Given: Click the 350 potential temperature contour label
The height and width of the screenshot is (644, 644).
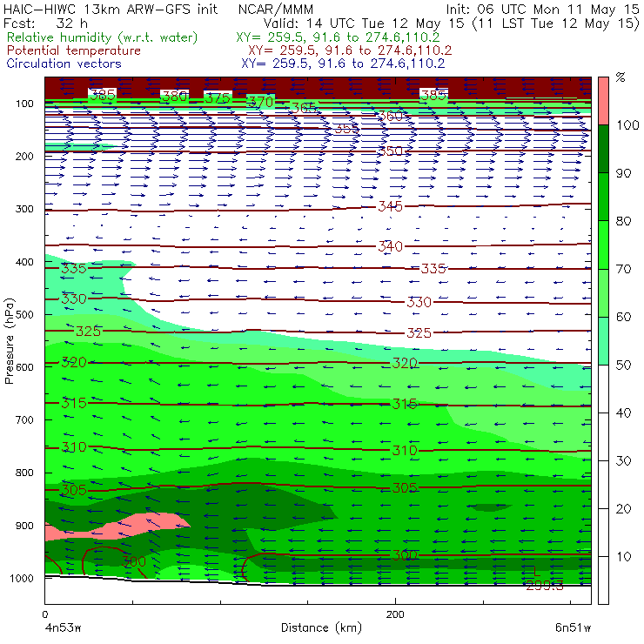Looking at the screenshot, I should (390, 151).
